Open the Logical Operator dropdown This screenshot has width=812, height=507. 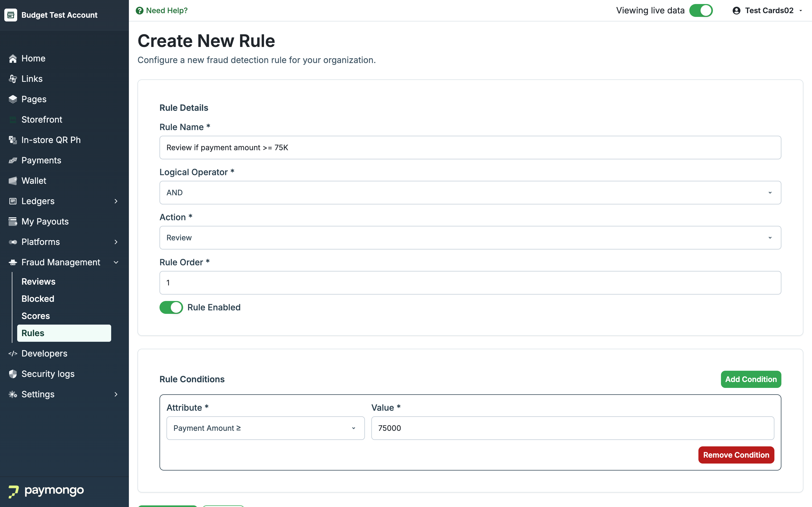tap(470, 193)
